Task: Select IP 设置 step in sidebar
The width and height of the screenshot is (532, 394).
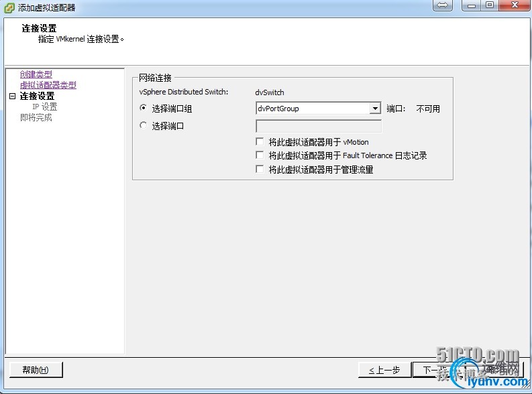Action: [45, 107]
